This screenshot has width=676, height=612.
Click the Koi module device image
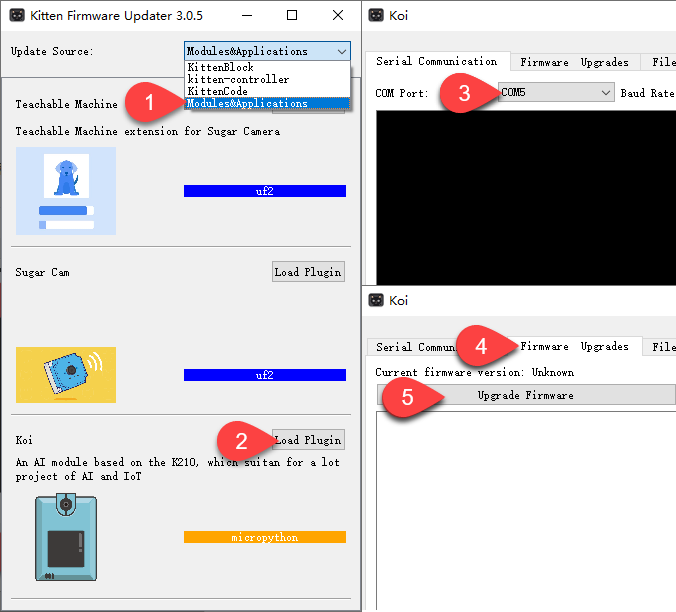point(66,537)
